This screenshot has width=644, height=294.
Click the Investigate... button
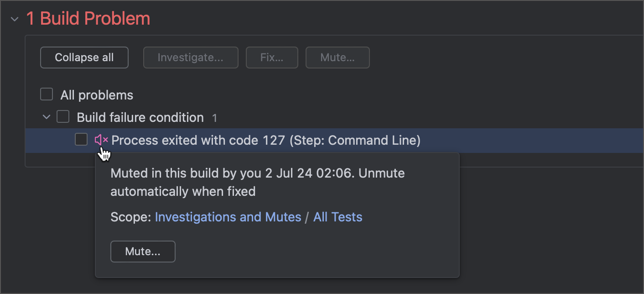191,58
